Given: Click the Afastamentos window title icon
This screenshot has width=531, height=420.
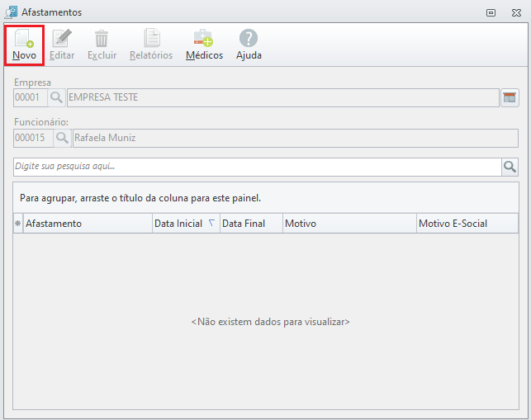Looking at the screenshot, I should tap(11, 12).
